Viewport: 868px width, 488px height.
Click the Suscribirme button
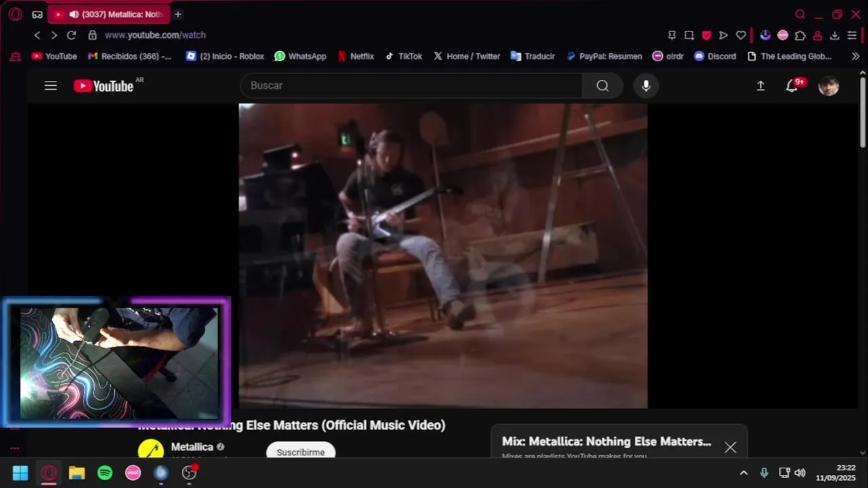pos(300,451)
